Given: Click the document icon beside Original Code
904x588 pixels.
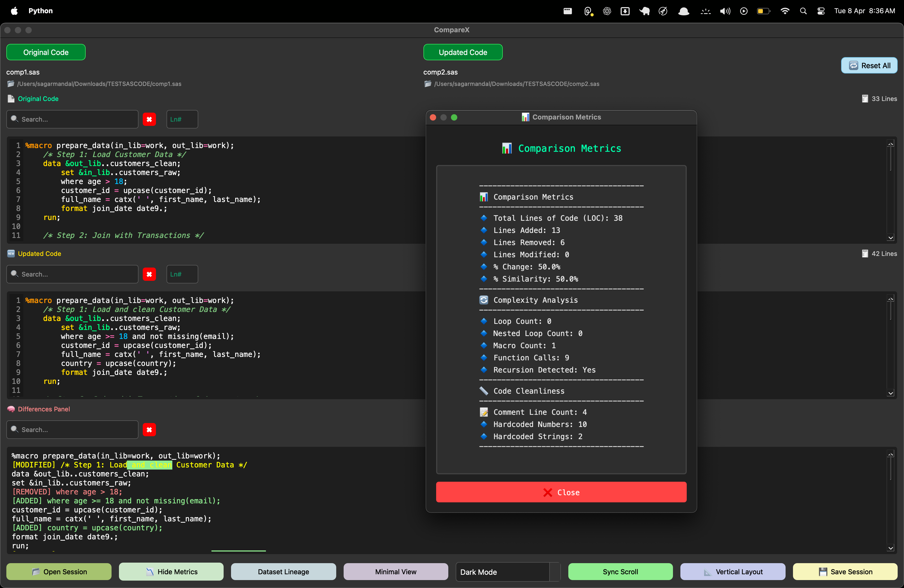Looking at the screenshot, I should tap(11, 99).
